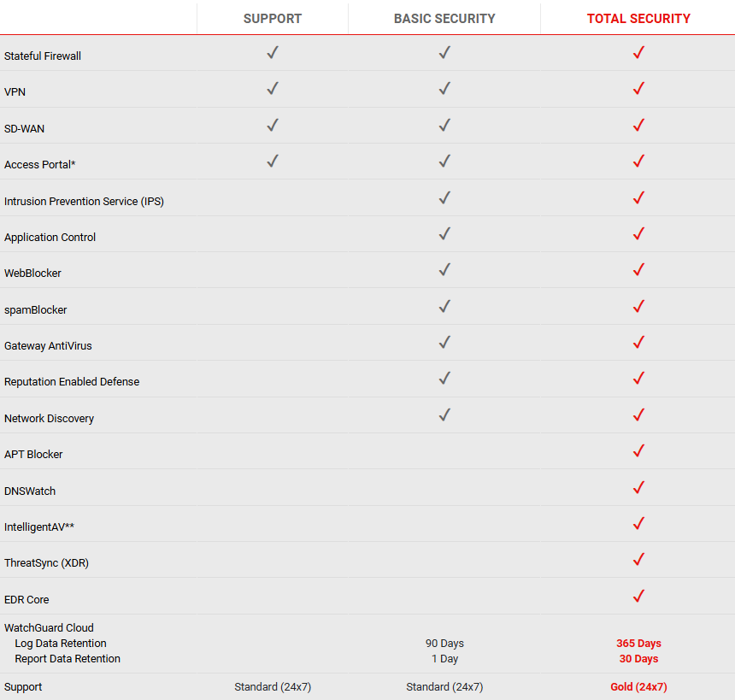
Task: Click the Support checkmark for VPN
Action: click(x=273, y=89)
